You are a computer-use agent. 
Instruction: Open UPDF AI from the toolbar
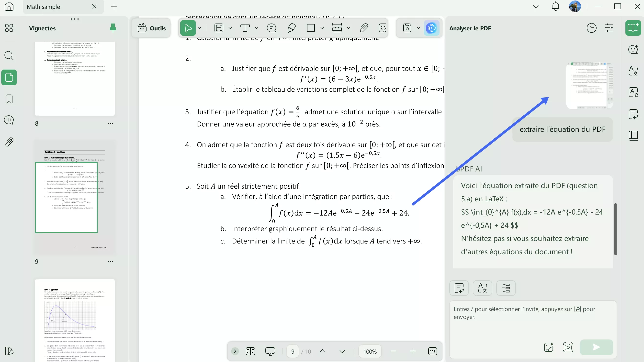point(431,28)
